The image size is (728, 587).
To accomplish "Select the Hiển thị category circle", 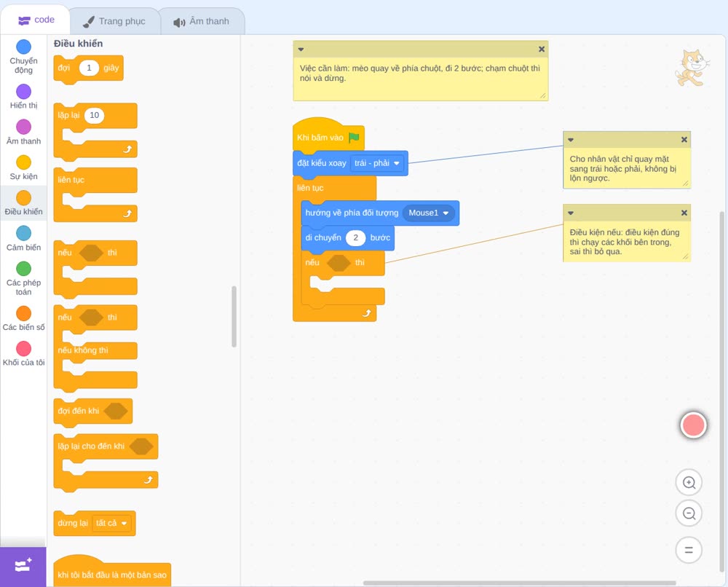I will pos(24,92).
